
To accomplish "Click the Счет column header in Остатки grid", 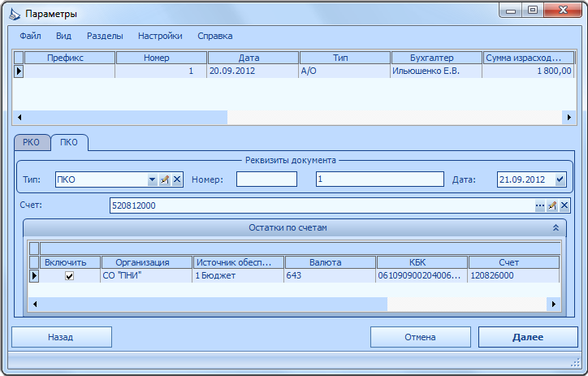I will 514,262.
